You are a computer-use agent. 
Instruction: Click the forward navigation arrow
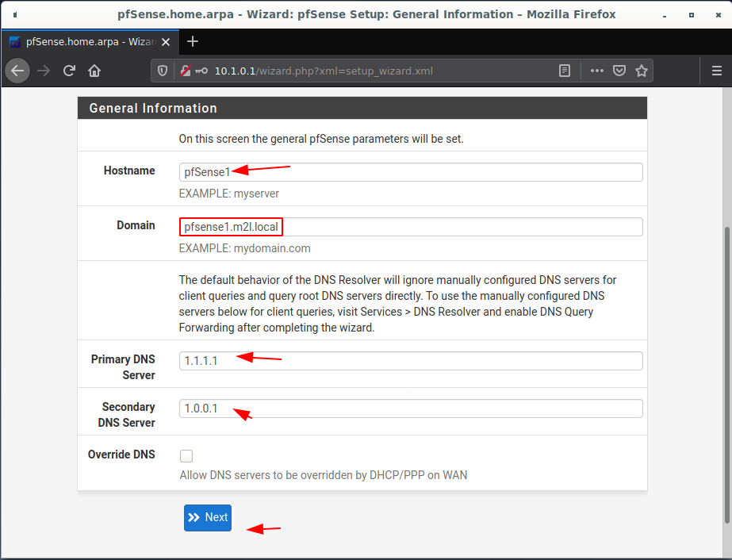[x=44, y=71]
